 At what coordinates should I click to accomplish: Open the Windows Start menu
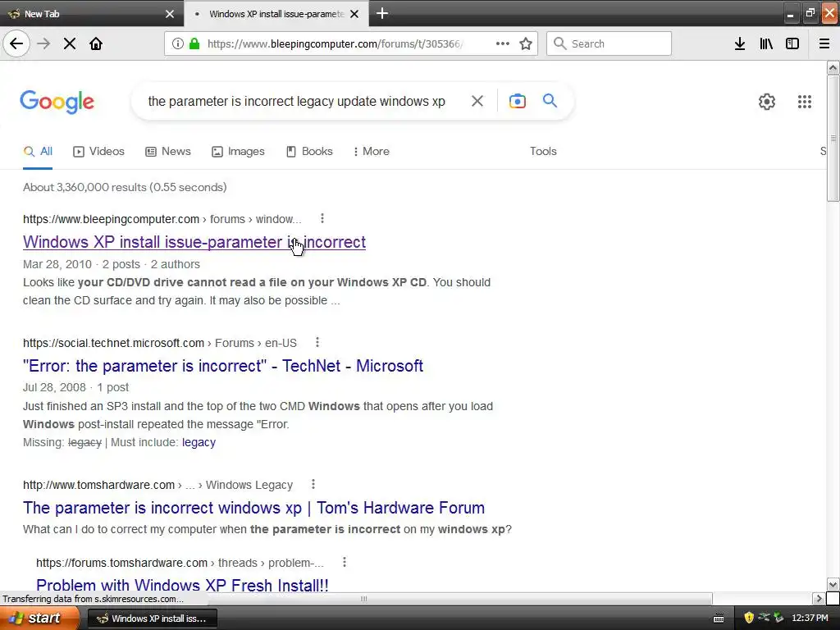pyautogui.click(x=39, y=619)
